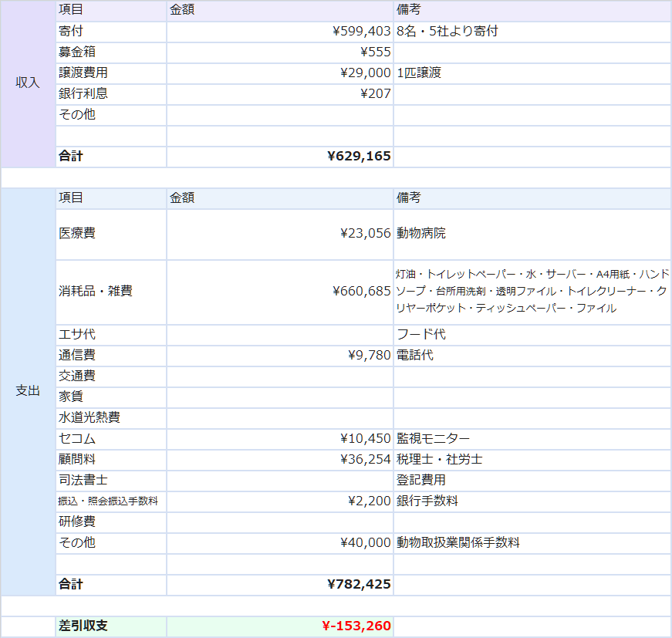Click the 収入 section header cell

(28, 83)
